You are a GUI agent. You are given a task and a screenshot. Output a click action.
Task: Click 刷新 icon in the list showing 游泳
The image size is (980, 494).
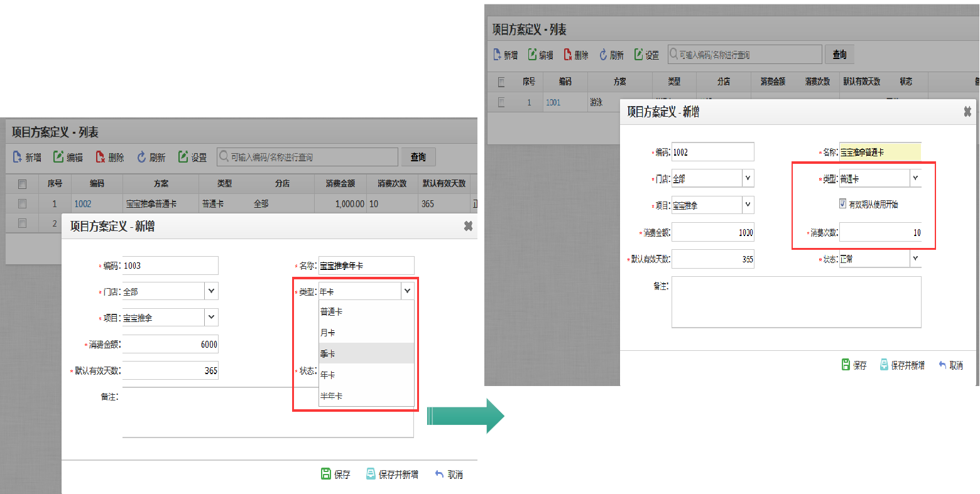point(603,55)
